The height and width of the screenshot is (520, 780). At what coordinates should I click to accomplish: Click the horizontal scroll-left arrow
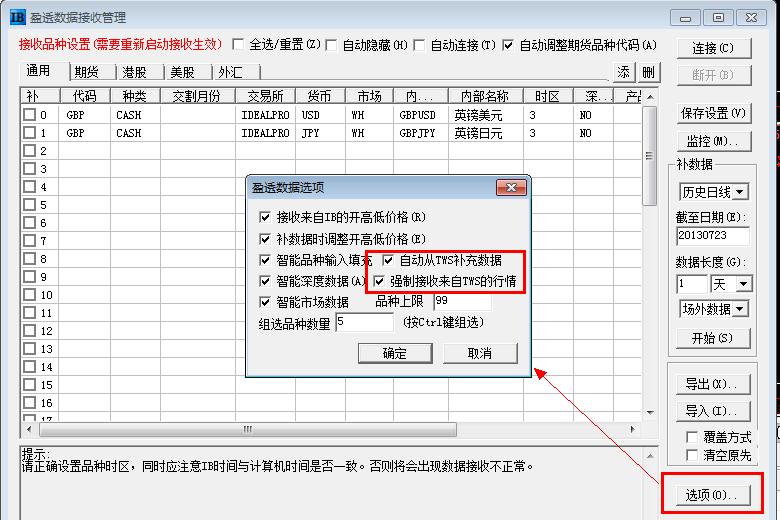[29, 429]
